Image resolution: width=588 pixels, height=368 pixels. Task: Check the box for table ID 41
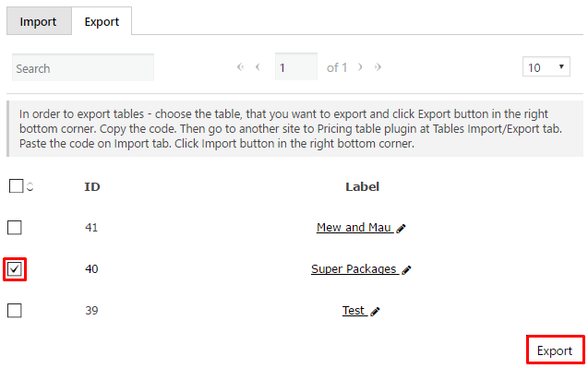15,228
